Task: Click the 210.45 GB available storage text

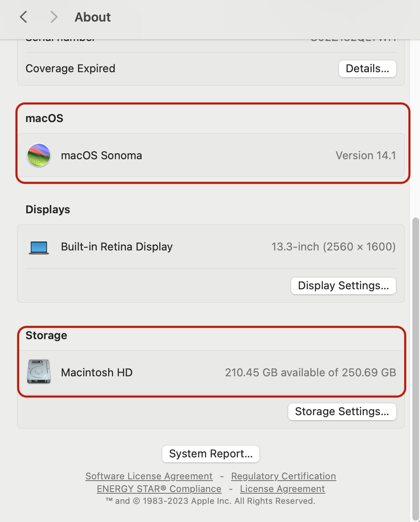Action: 311,372
